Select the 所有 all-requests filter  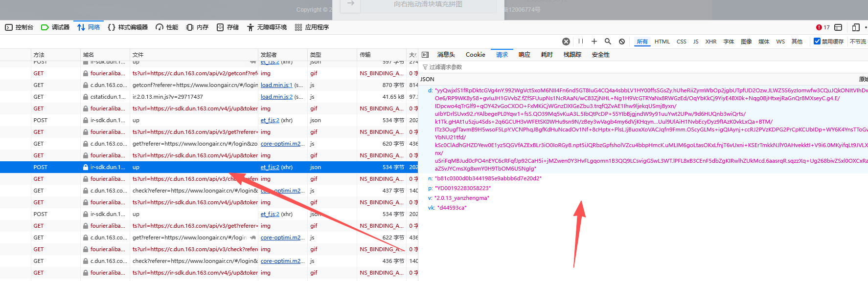coord(642,42)
